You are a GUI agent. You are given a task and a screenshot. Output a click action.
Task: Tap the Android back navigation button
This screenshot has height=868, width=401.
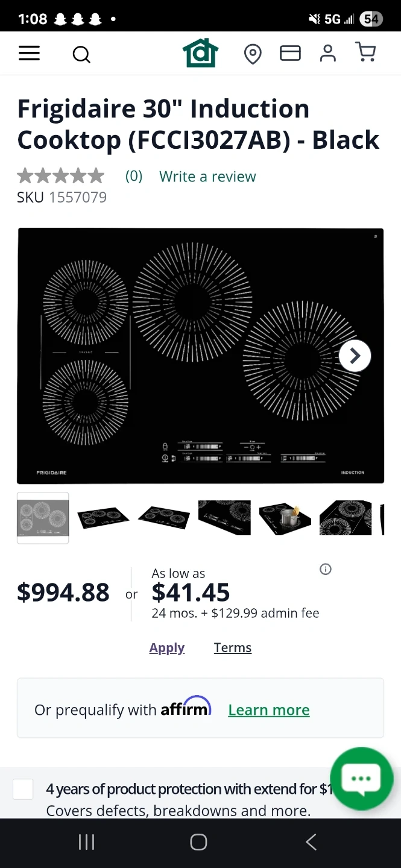tap(311, 842)
